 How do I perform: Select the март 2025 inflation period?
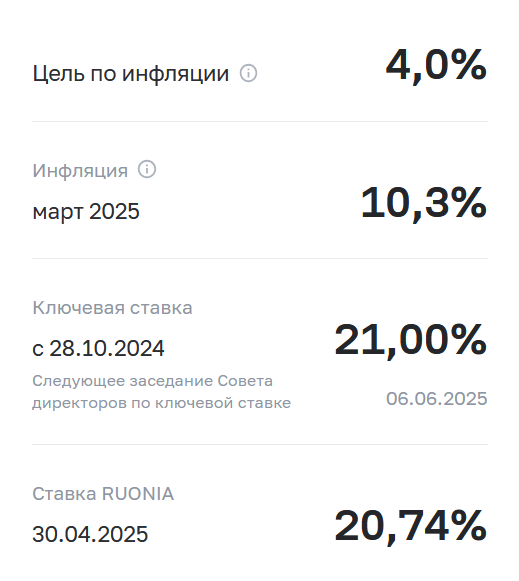(86, 212)
